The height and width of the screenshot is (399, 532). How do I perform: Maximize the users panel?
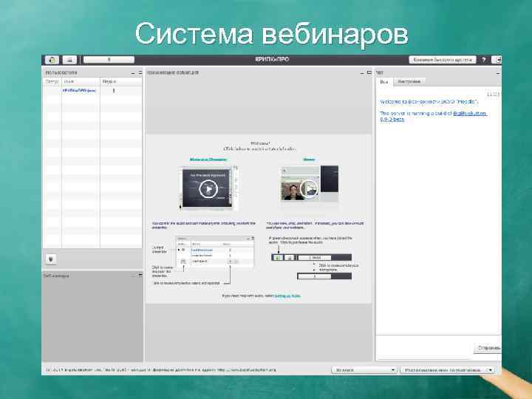(x=140, y=73)
